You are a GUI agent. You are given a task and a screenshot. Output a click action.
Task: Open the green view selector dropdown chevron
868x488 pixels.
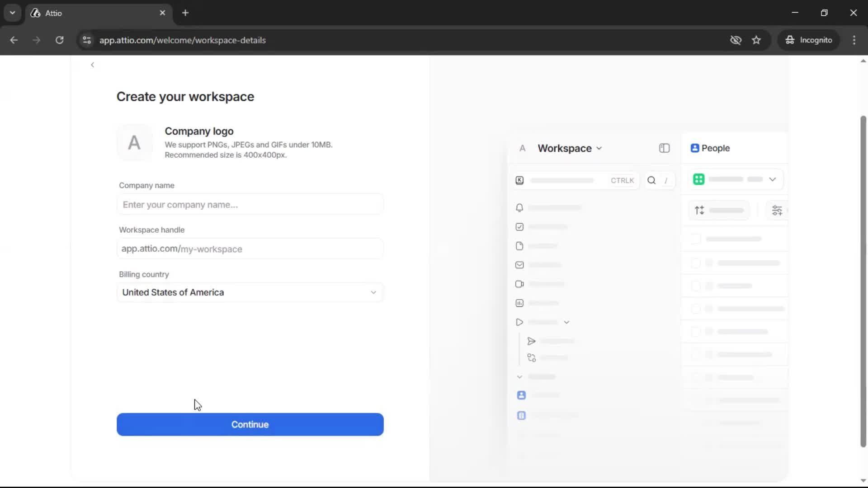(x=773, y=179)
